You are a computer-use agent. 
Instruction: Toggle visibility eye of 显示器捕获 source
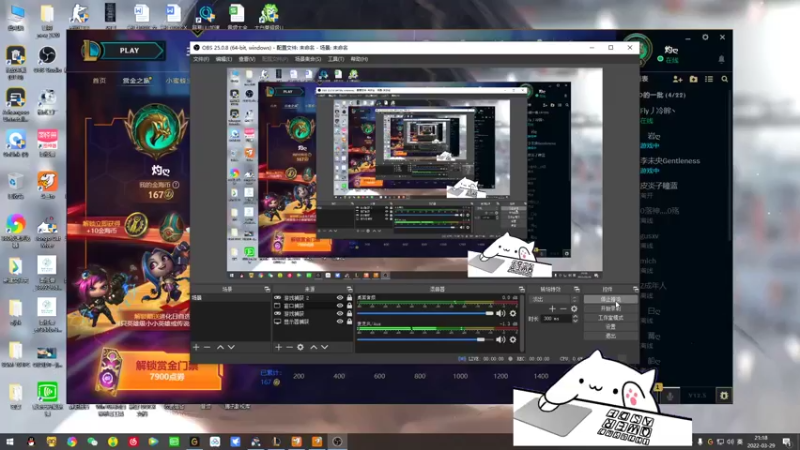point(340,322)
